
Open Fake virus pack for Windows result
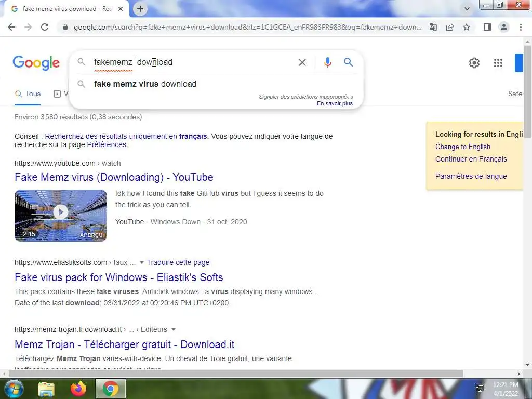(x=119, y=277)
